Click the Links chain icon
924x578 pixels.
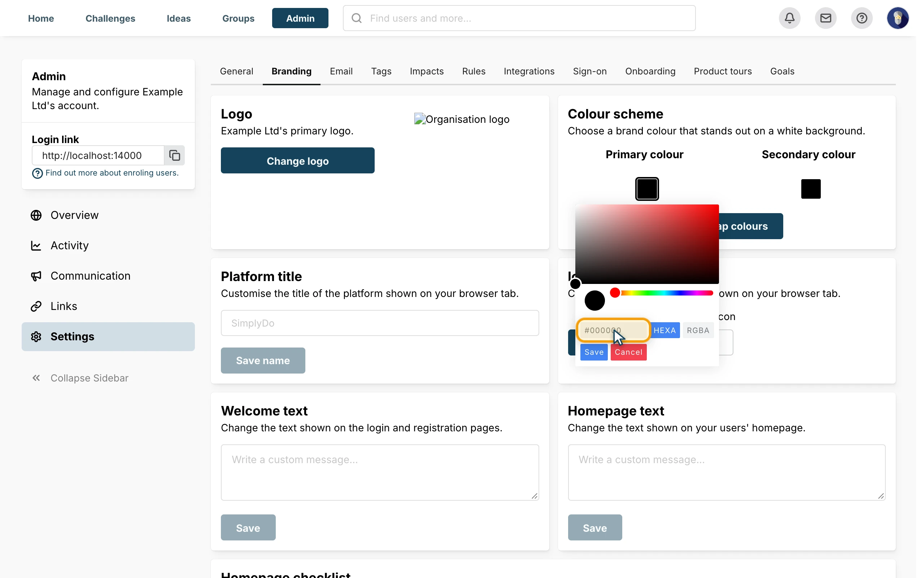36,306
